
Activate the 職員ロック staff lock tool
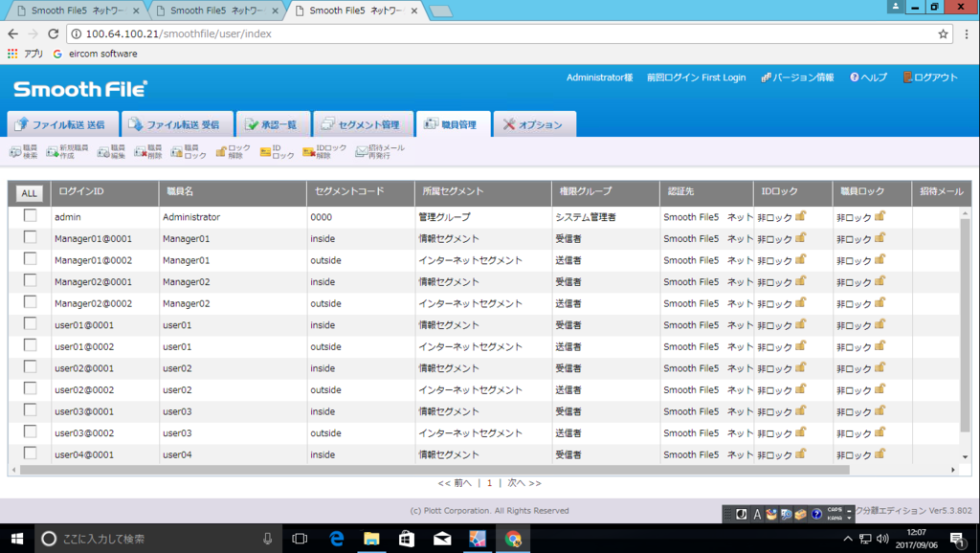189,151
